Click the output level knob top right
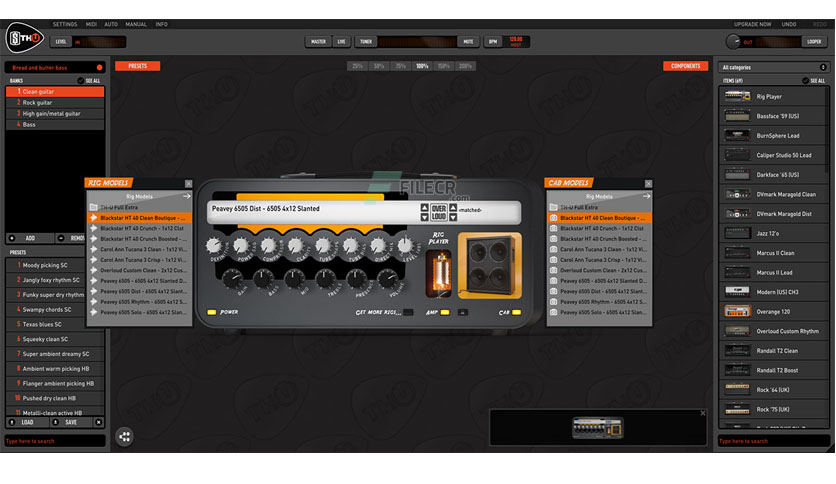This screenshot has height=484, width=836. tap(733, 42)
